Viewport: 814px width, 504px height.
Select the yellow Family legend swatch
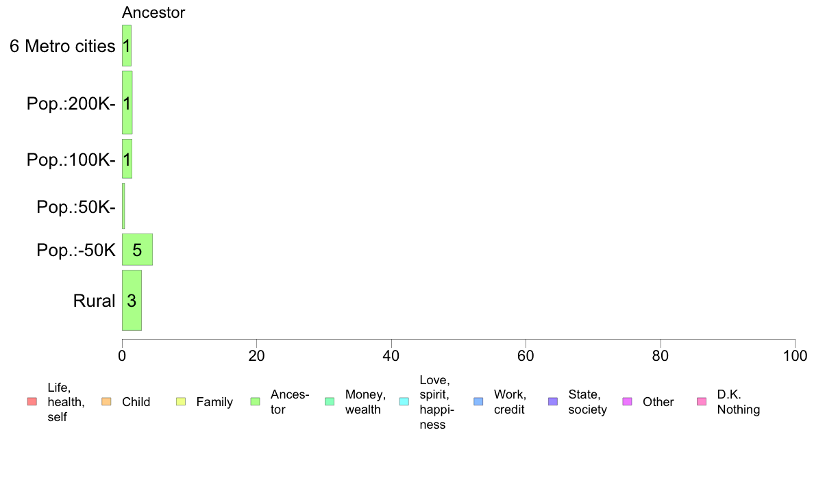(181, 402)
